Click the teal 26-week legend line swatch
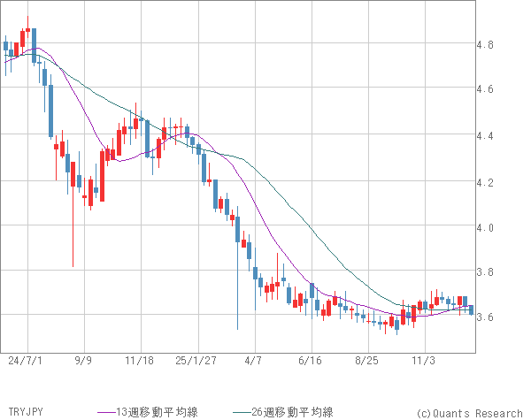 (242, 412)
